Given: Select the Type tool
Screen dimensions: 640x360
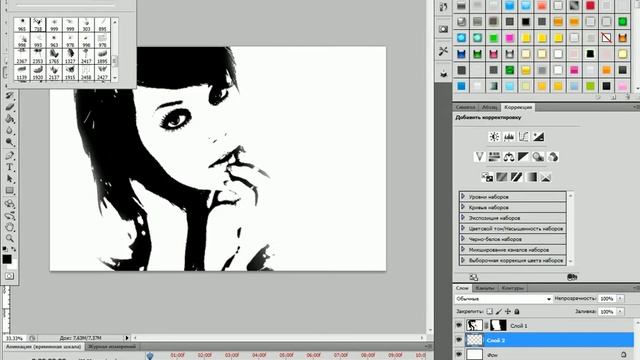Looking at the screenshot, I should pyautogui.click(x=10, y=167).
